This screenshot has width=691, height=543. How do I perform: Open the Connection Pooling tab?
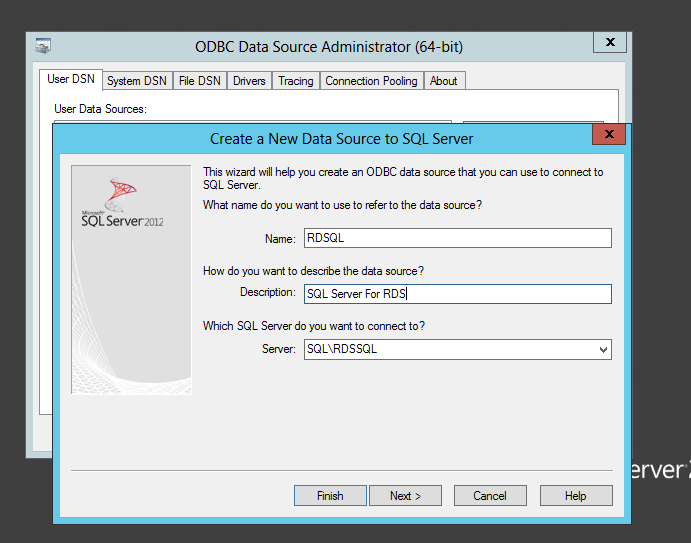coord(371,81)
